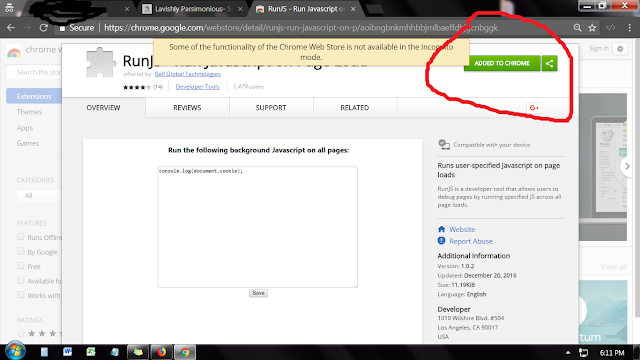Tick the Free feature checkbox
The image size is (640, 360).
click(21, 266)
